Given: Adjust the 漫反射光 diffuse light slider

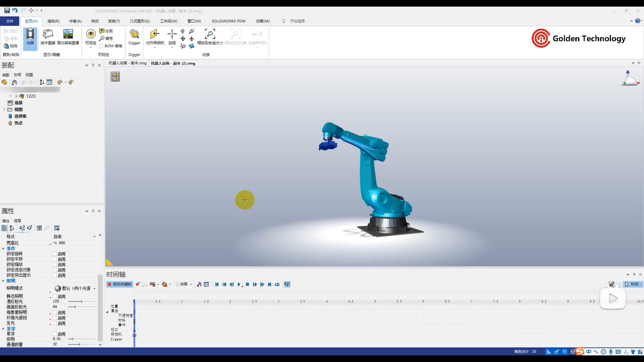Looking at the screenshot, I should pos(81,301).
